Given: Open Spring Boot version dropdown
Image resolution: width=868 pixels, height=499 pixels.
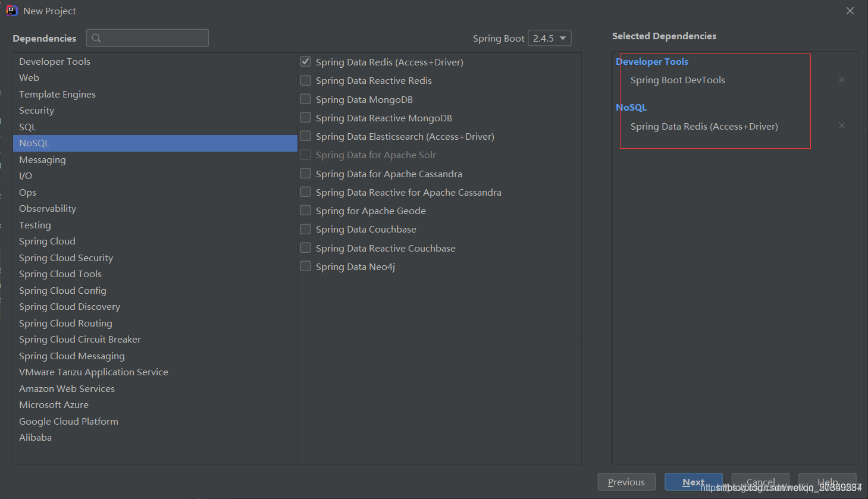Looking at the screenshot, I should [550, 38].
